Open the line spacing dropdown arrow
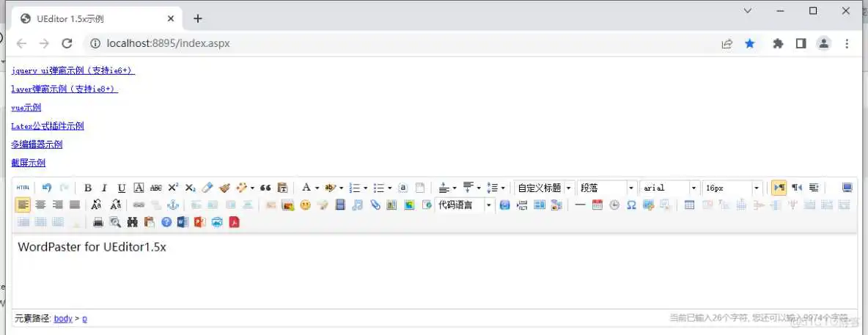Viewport: 868px width, 335px height. pos(503,188)
